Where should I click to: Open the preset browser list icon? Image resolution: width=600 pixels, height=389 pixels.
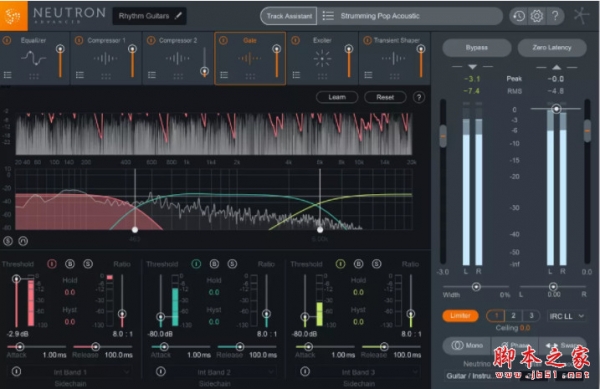(x=328, y=16)
